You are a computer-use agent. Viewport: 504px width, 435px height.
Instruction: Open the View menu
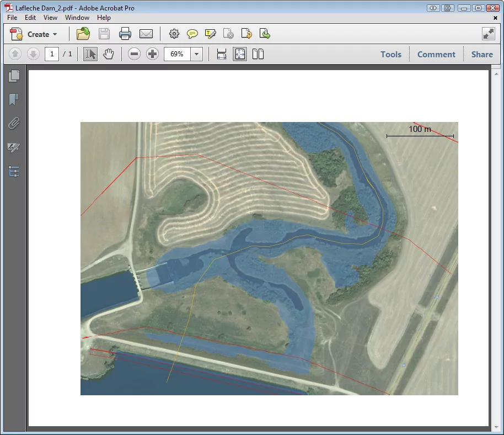coord(50,18)
